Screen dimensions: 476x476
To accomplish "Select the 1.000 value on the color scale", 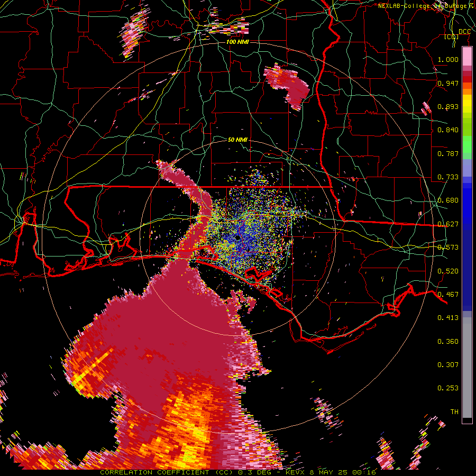I will point(448,59).
